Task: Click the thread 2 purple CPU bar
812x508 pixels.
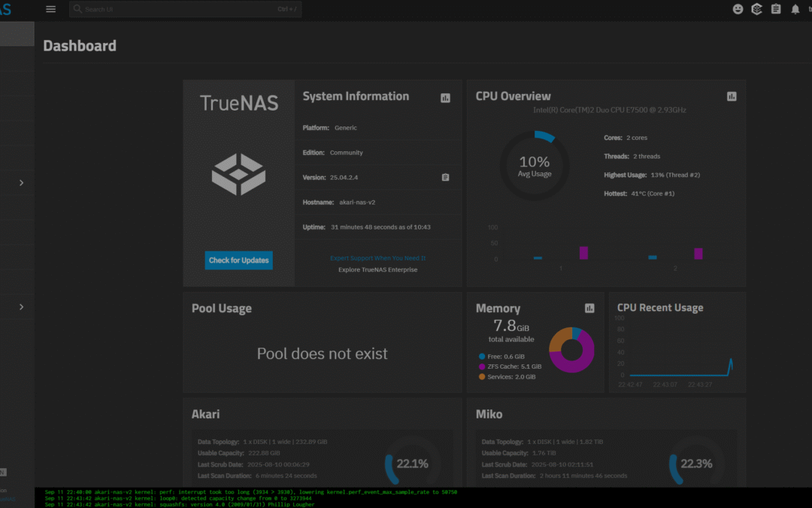Action: [698, 254]
